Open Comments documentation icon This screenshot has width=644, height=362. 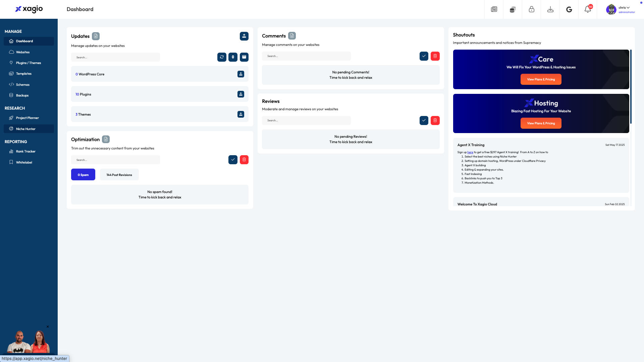292,36
